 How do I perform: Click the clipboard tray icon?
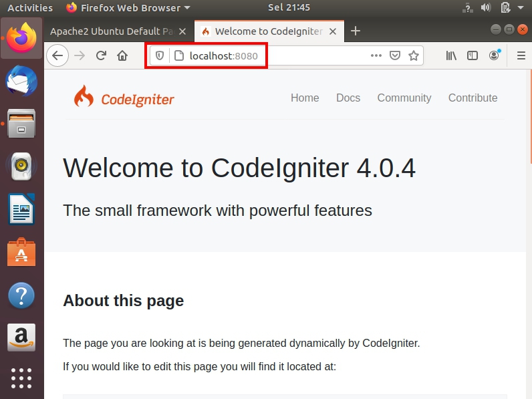click(x=505, y=7)
